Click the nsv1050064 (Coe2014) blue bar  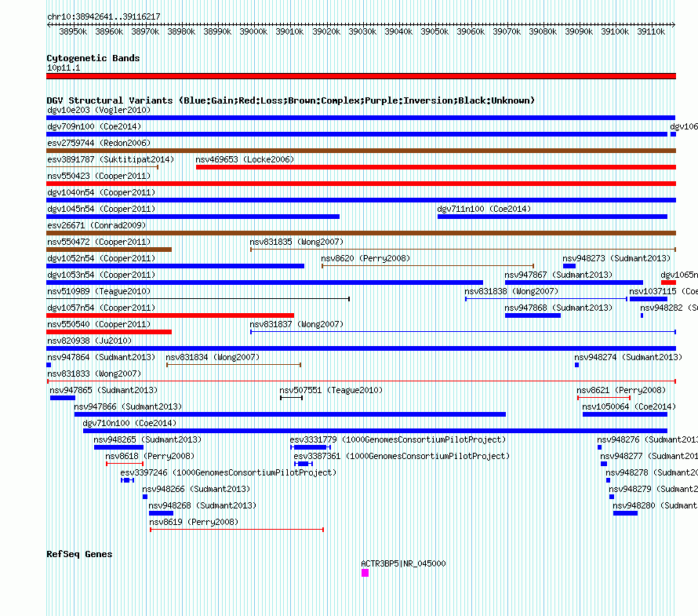[625, 414]
